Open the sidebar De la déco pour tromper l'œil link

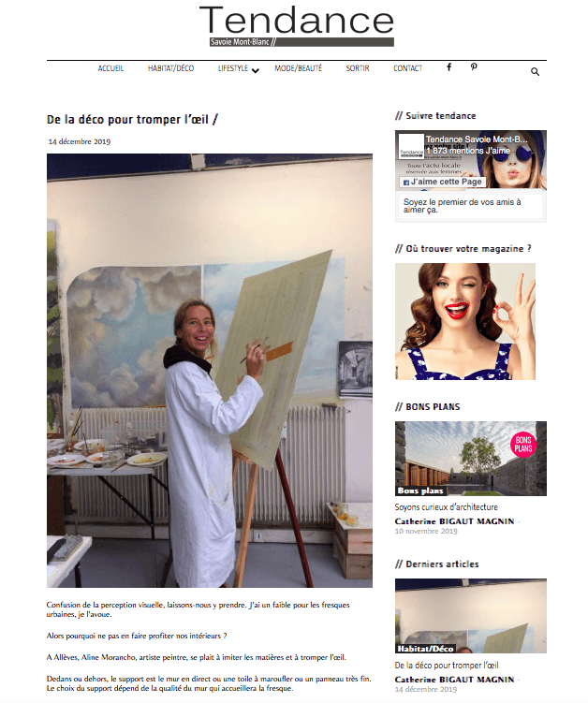(x=447, y=666)
